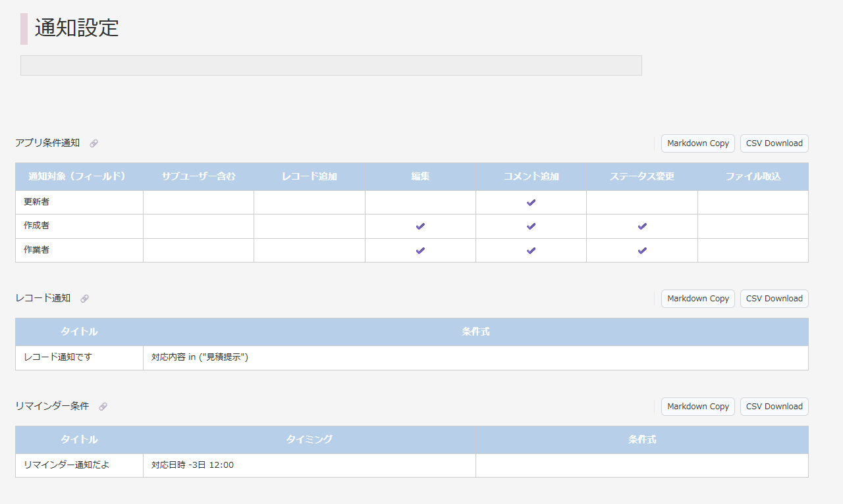
Task: Copy アプリ条件通知 table as Markdown
Action: coord(698,143)
